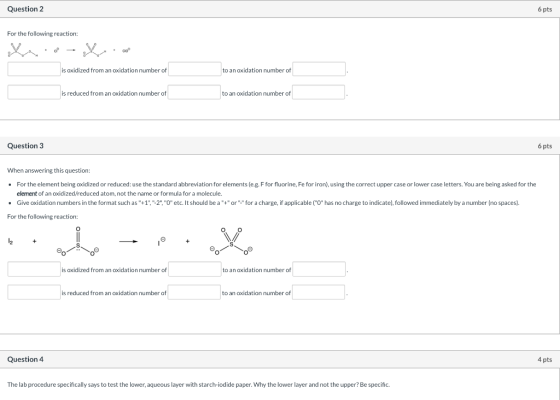Viewport: 560px width, 400px height.
Task: Click Question 2 oxidized 'to' oxidation number field
Action: click(x=319, y=69)
